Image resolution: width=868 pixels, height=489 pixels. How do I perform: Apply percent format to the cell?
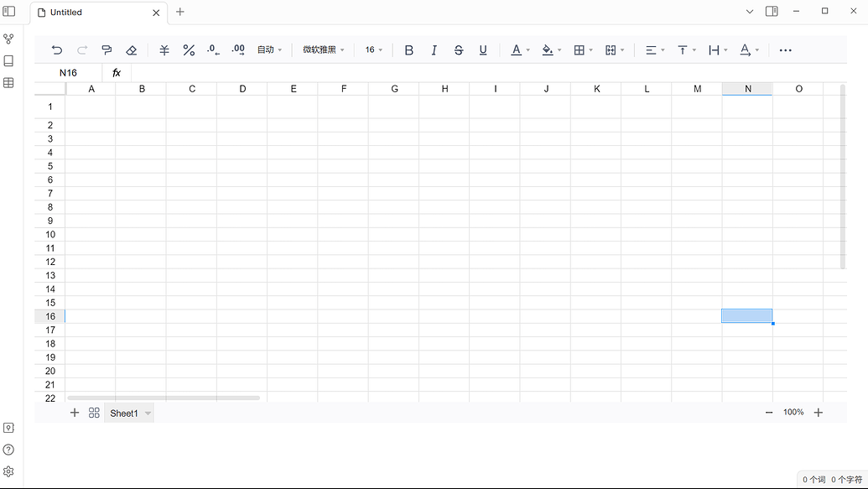tap(189, 50)
